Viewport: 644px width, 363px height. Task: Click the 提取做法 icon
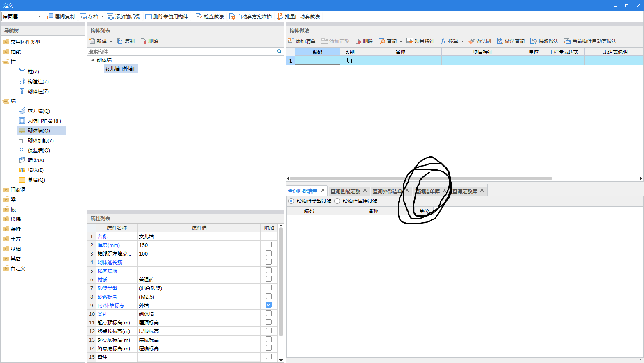point(534,41)
